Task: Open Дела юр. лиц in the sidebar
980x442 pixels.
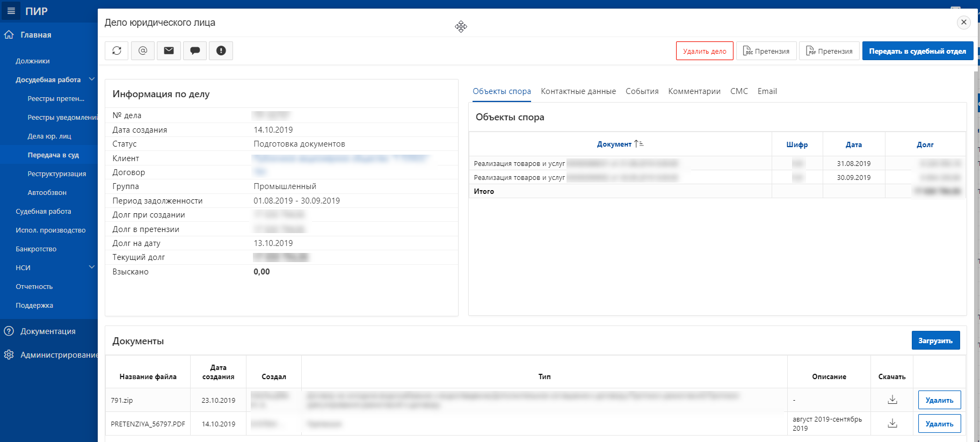Action: (49, 136)
